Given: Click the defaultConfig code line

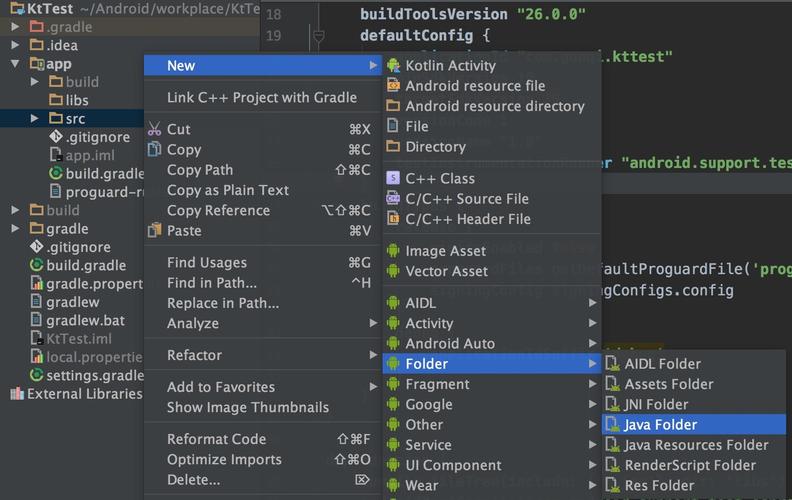Looking at the screenshot, I should point(425,35).
